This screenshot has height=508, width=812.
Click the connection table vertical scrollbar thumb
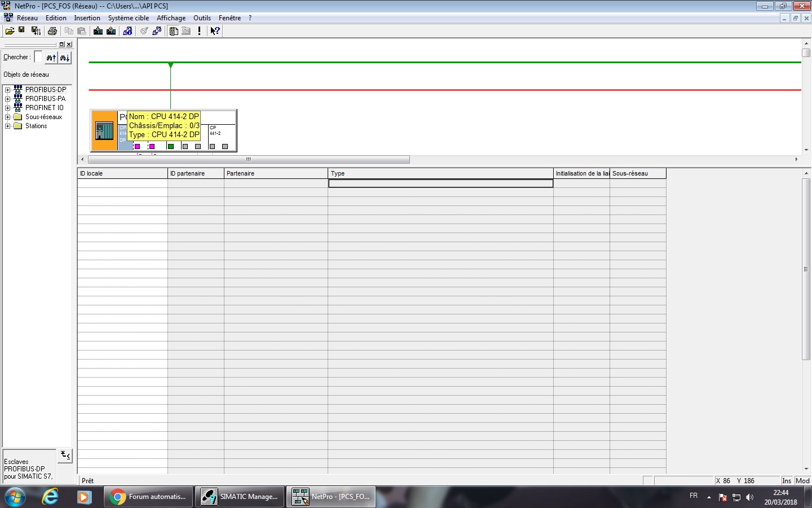(x=806, y=269)
